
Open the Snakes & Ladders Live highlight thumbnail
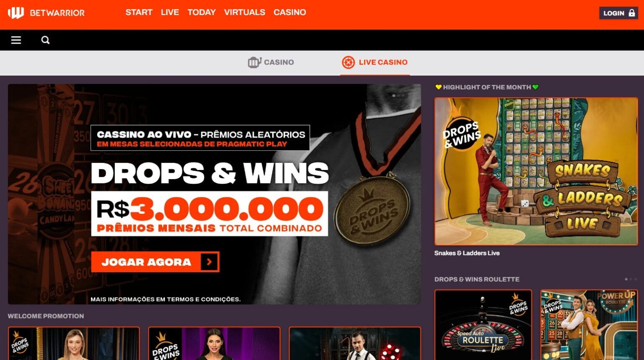536,171
